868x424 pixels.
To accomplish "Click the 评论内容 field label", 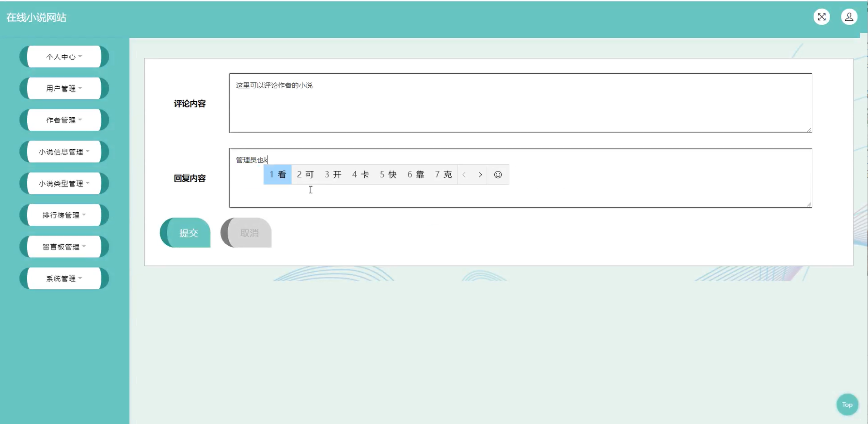I will pyautogui.click(x=189, y=104).
